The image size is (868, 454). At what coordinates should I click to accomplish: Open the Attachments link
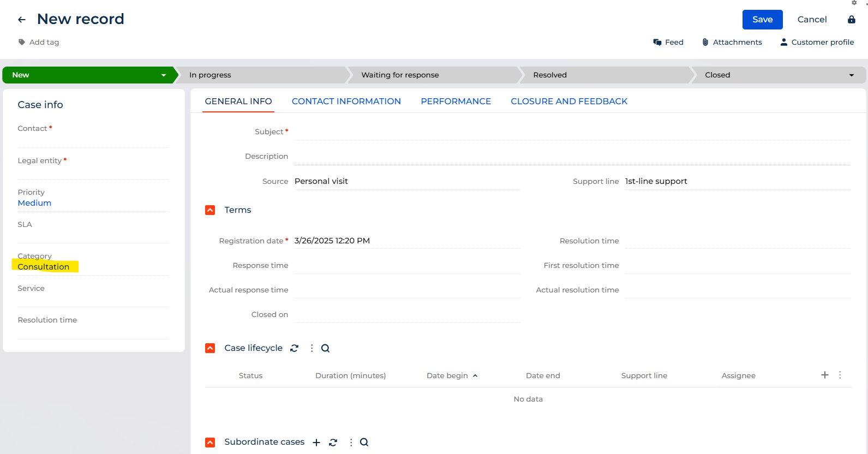[x=738, y=42]
